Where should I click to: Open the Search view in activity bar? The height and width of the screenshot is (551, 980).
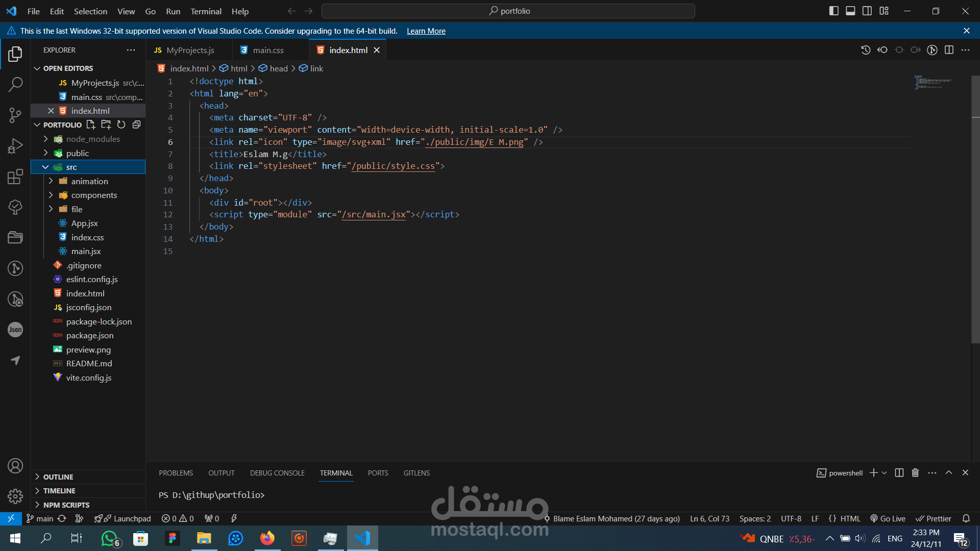coord(15,85)
